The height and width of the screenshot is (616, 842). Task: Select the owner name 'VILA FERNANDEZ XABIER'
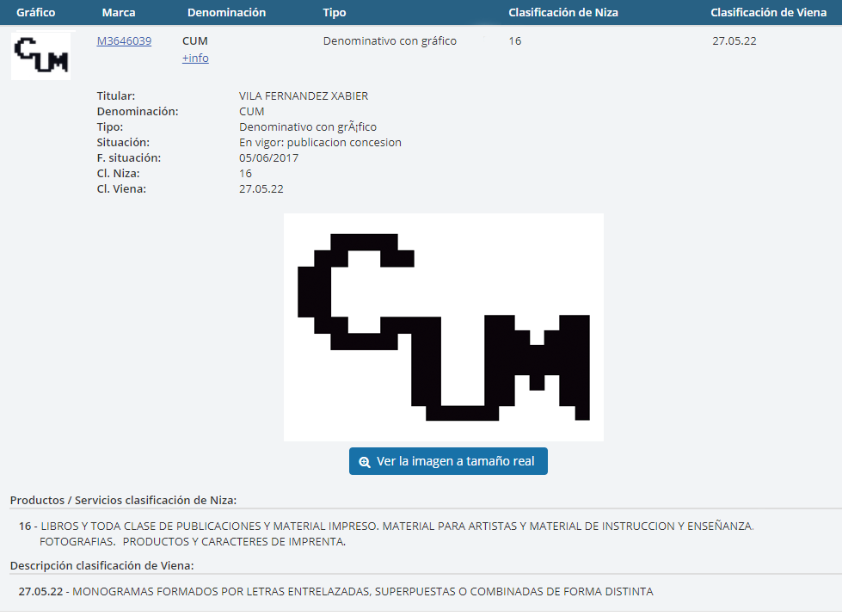coord(304,96)
